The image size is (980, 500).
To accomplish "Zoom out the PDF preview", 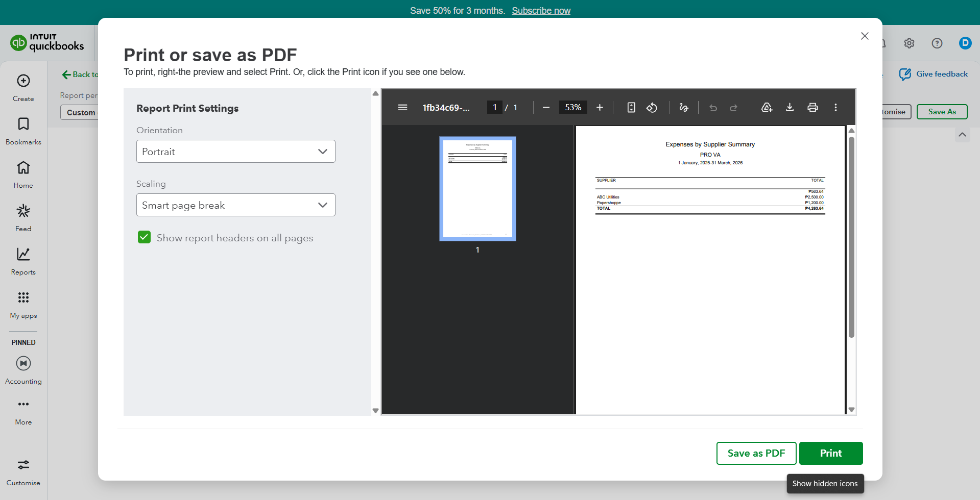I will tap(546, 108).
